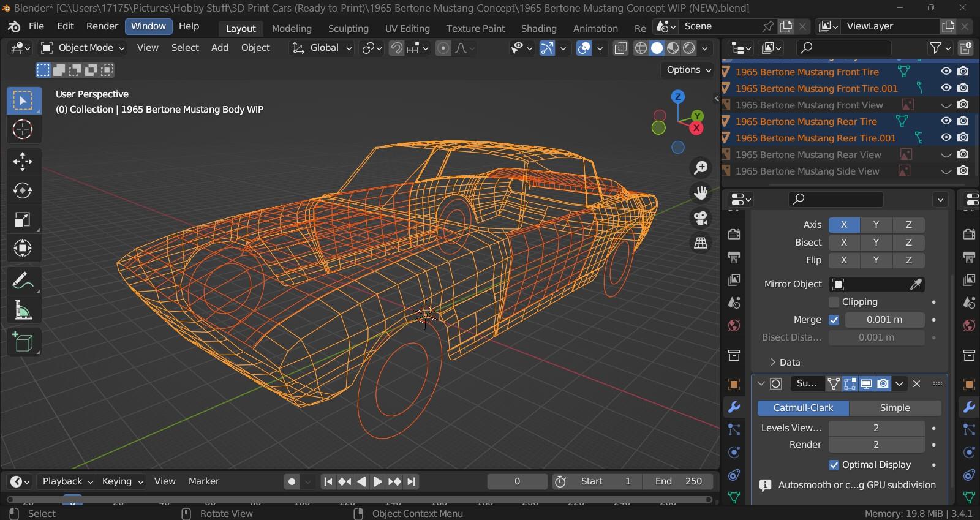The image size is (980, 520).
Task: Switch to the Modeling workspace tab
Action: tap(292, 28)
